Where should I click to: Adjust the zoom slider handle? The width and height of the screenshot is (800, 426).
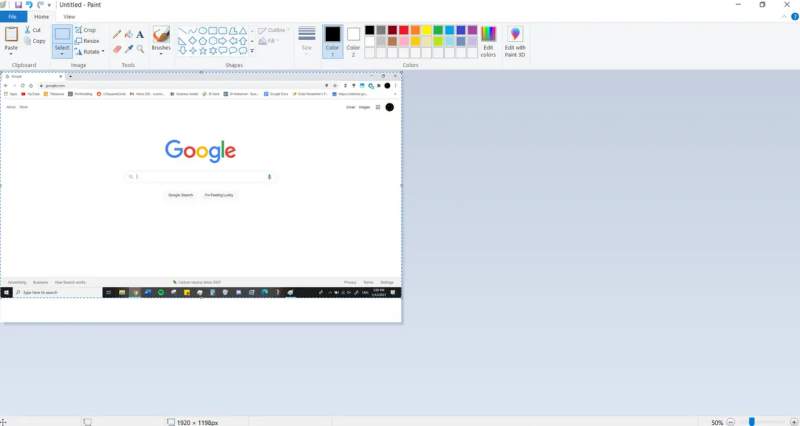pyautogui.click(x=752, y=422)
